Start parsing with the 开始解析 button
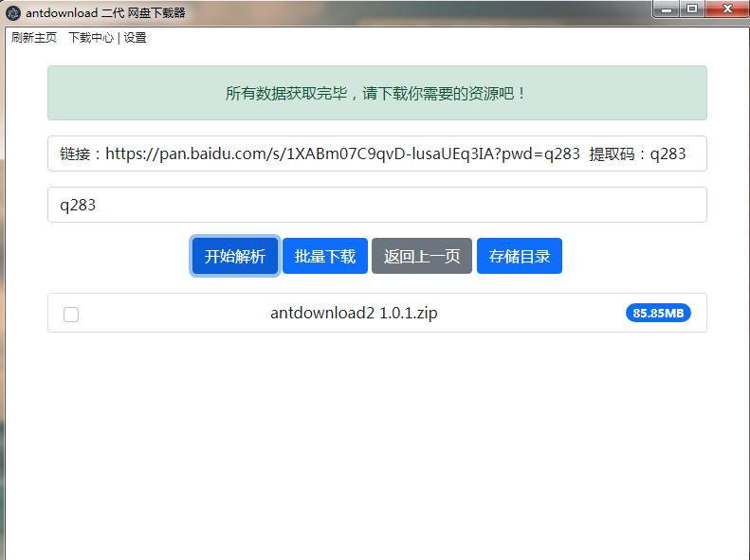Image resolution: width=750 pixels, height=560 pixels. [235, 256]
